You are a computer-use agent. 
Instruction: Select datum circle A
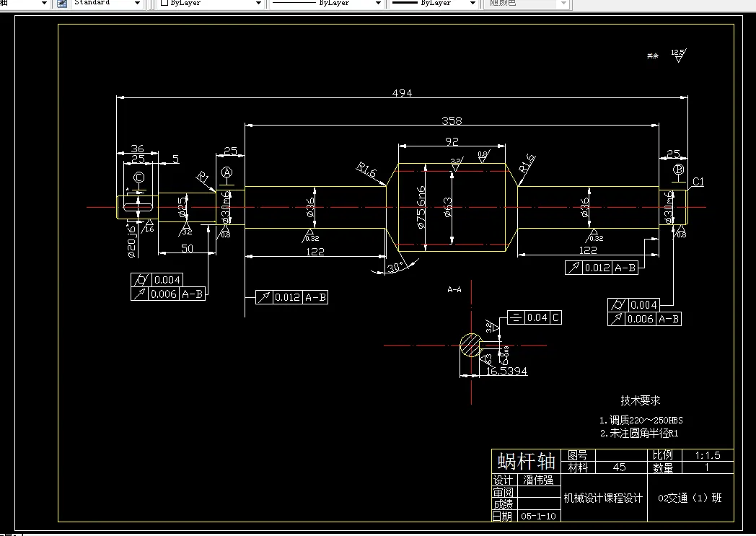227,172
